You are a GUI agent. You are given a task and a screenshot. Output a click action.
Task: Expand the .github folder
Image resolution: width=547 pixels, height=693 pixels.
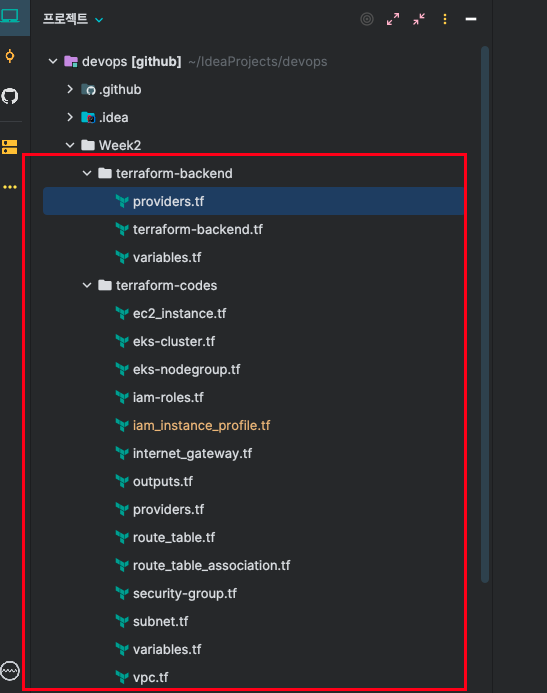(x=70, y=89)
